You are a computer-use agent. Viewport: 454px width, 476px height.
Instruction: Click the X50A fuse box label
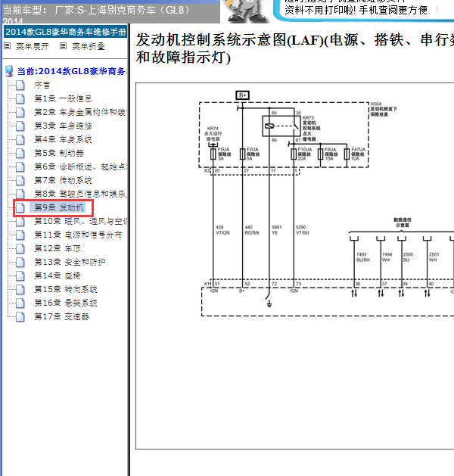pyautogui.click(x=384, y=109)
